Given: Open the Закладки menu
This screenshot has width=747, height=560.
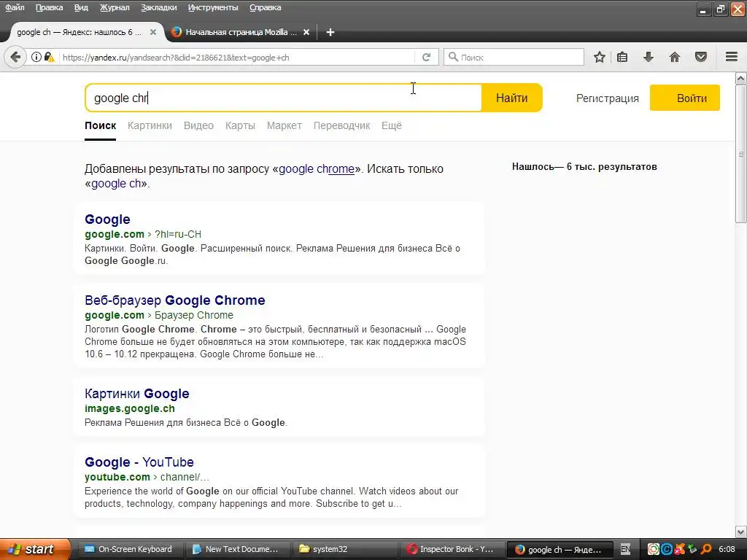Looking at the screenshot, I should 158,7.
